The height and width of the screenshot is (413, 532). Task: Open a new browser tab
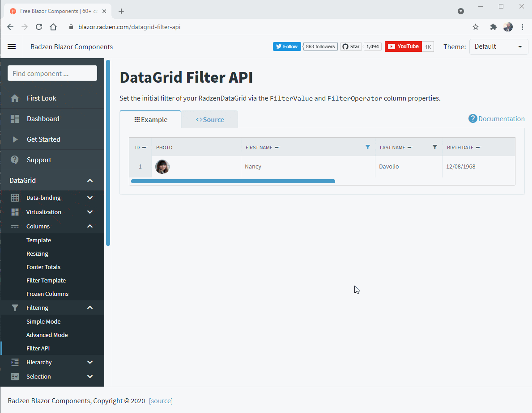coord(121,11)
